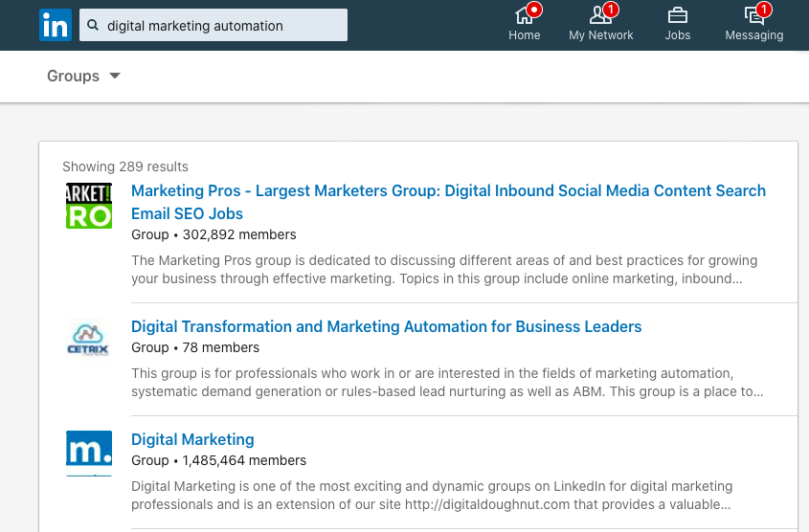
Task: Open My Network people icon
Action: pyautogui.click(x=600, y=14)
